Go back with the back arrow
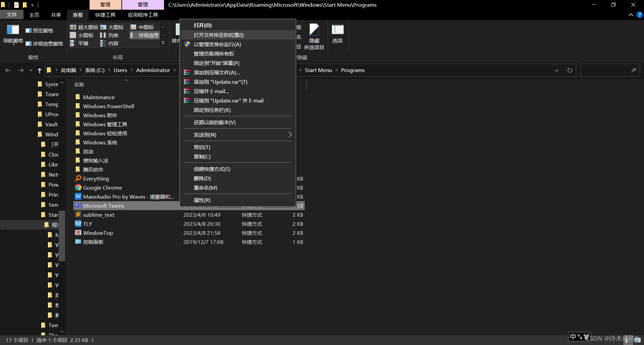This screenshot has width=644, height=345. coord(8,70)
